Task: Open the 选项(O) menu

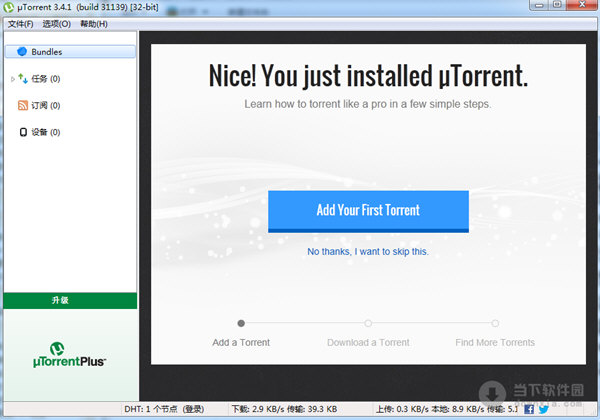Action: [57, 24]
